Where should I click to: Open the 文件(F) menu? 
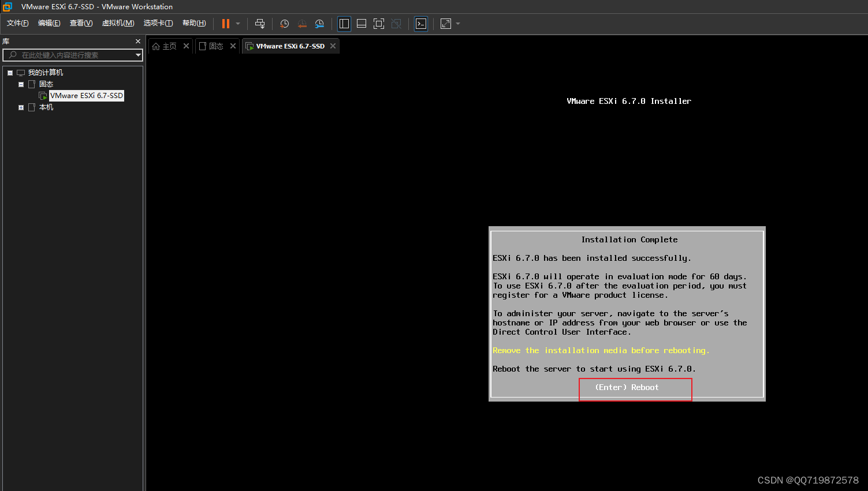click(x=18, y=23)
